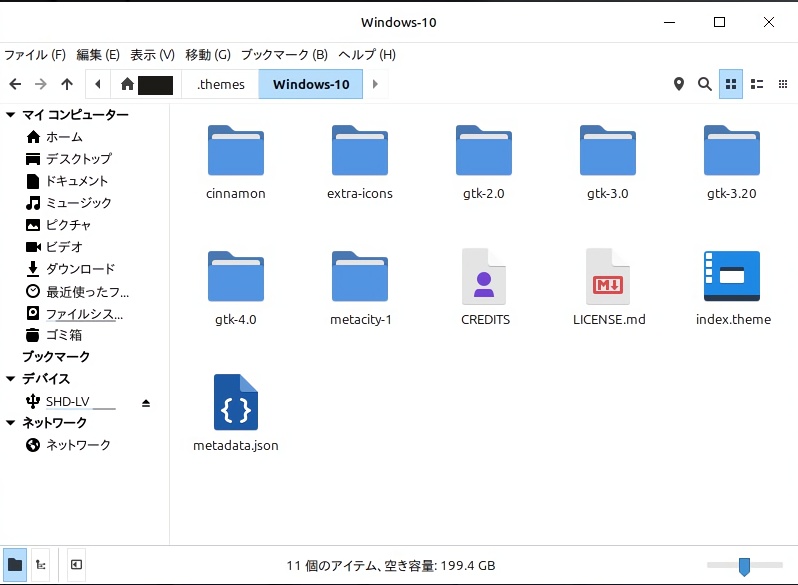
Task: Collapse マイ コンピューター section
Action: click(10, 115)
